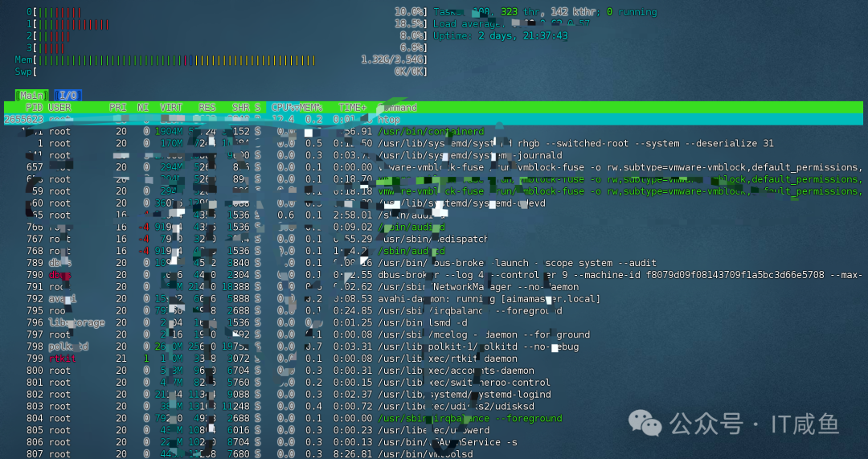The image size is (868, 459).
Task: Select the /sbin/auditd row with PID 768
Action: (433, 251)
